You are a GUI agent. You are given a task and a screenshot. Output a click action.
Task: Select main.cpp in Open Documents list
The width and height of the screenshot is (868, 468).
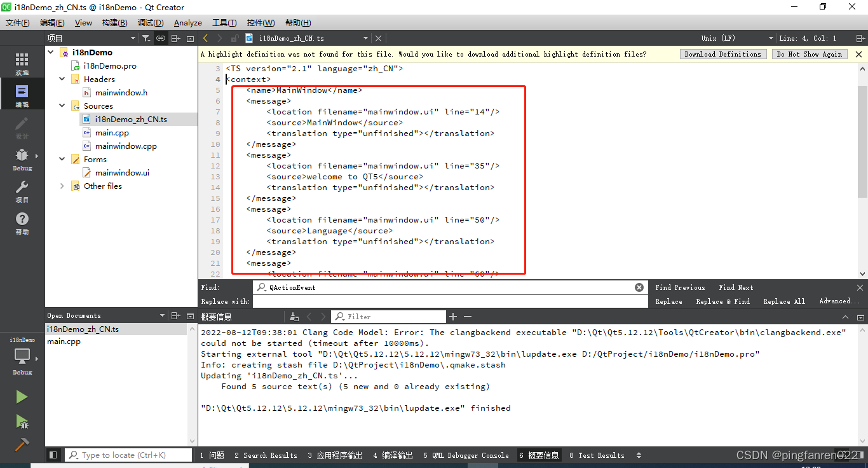pos(64,341)
